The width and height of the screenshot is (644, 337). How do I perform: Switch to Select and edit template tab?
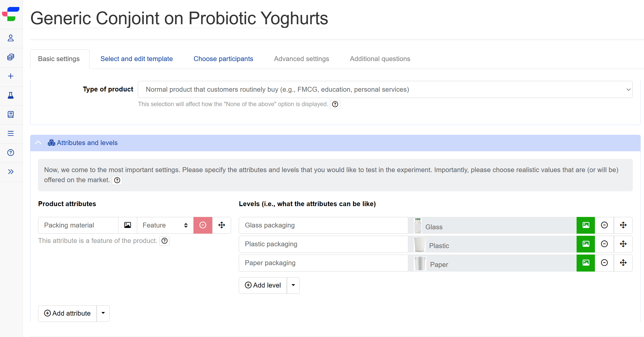pos(137,59)
